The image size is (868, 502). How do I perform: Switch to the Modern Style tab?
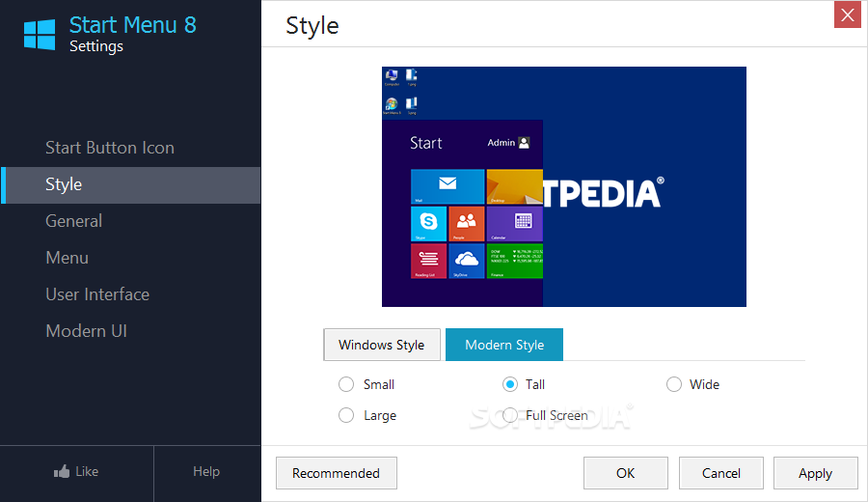(504, 345)
